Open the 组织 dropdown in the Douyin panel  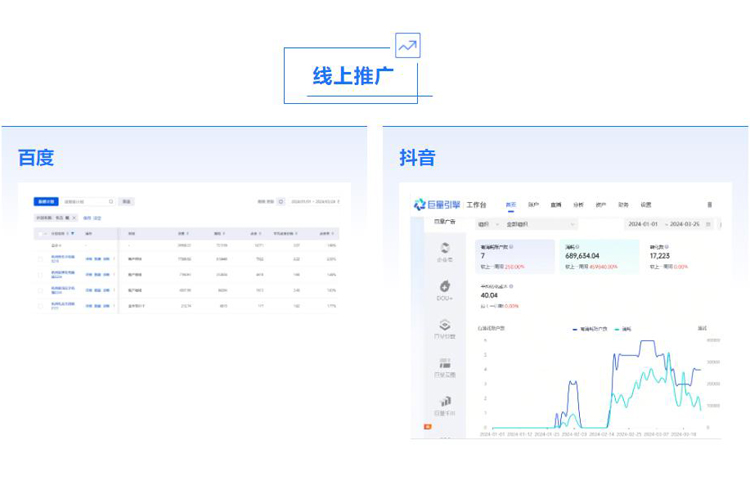[x=488, y=224]
